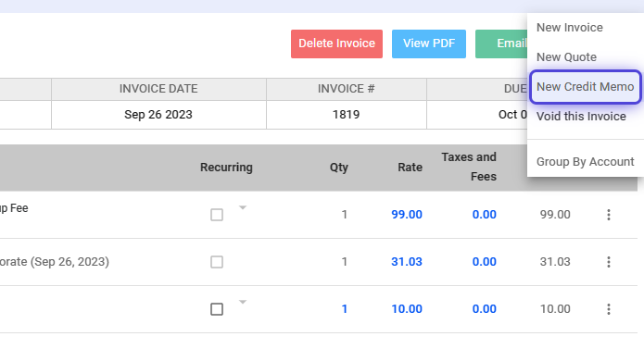This screenshot has height=349, width=644.
Task: Edit taxes and fees in the 31.03 row
Action: (485, 262)
